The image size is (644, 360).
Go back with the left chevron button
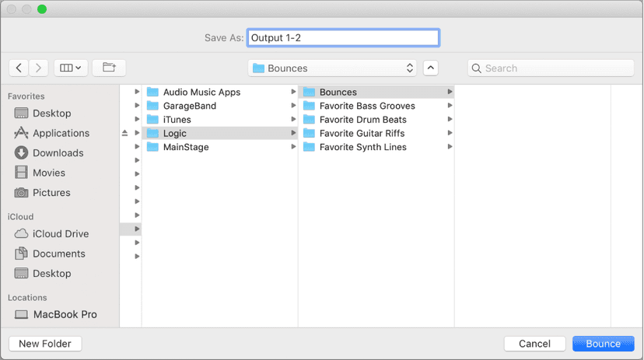19,68
